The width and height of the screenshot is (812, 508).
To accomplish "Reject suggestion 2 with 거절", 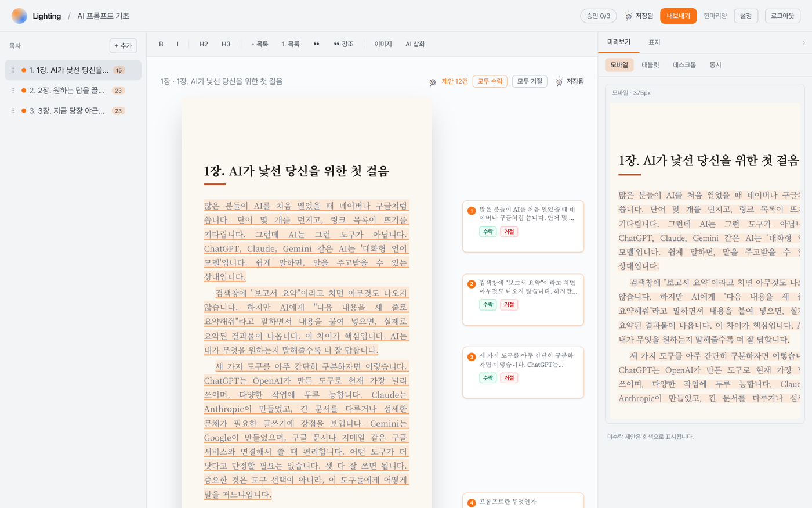I will click(509, 305).
